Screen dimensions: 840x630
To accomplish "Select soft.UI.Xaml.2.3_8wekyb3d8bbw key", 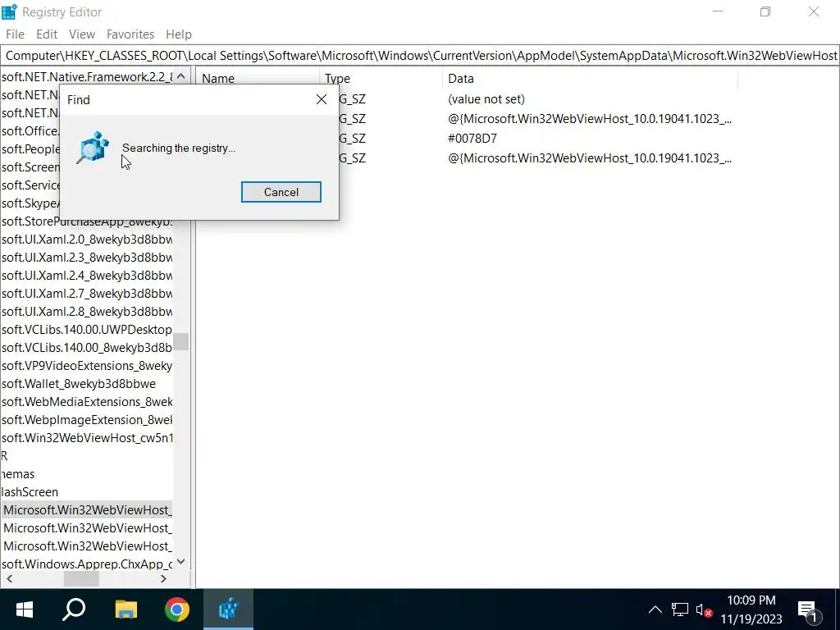I will pyautogui.click(x=87, y=258).
